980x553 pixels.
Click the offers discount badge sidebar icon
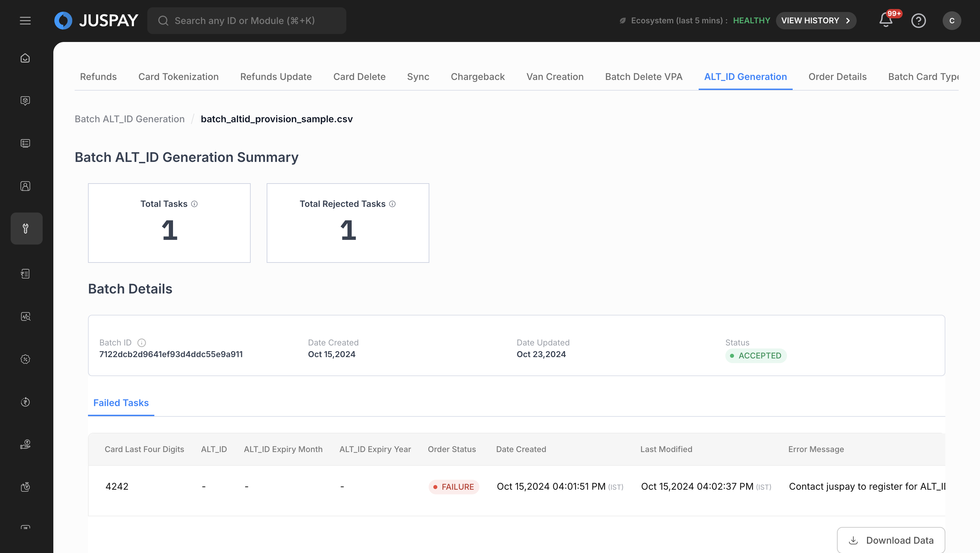(25, 359)
